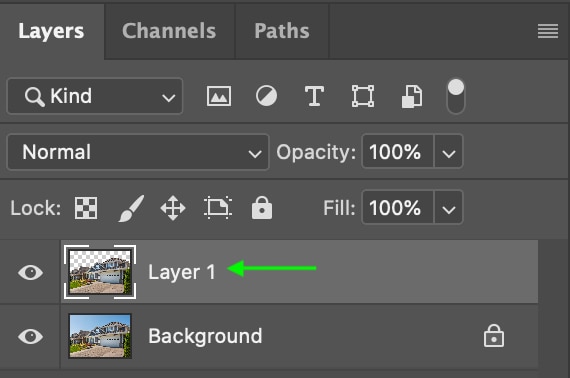Filter for pixel layers icon
Image resolution: width=570 pixels, height=378 pixels.
coord(218,96)
